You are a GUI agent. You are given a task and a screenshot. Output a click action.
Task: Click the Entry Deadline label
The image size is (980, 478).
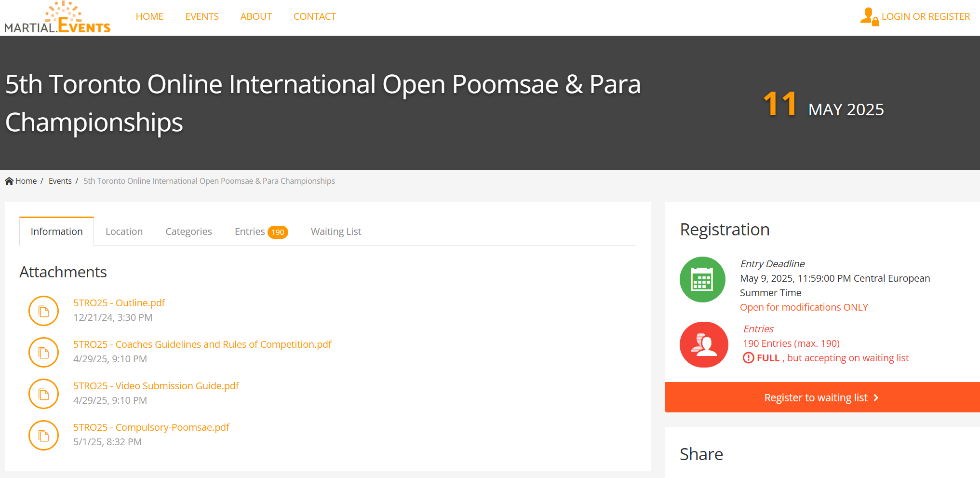click(x=772, y=264)
